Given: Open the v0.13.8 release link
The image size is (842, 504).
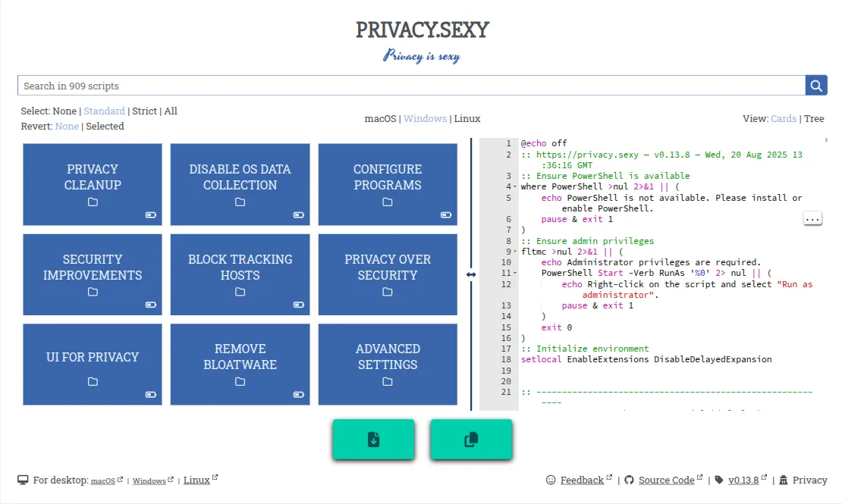Looking at the screenshot, I should pyautogui.click(x=743, y=480).
